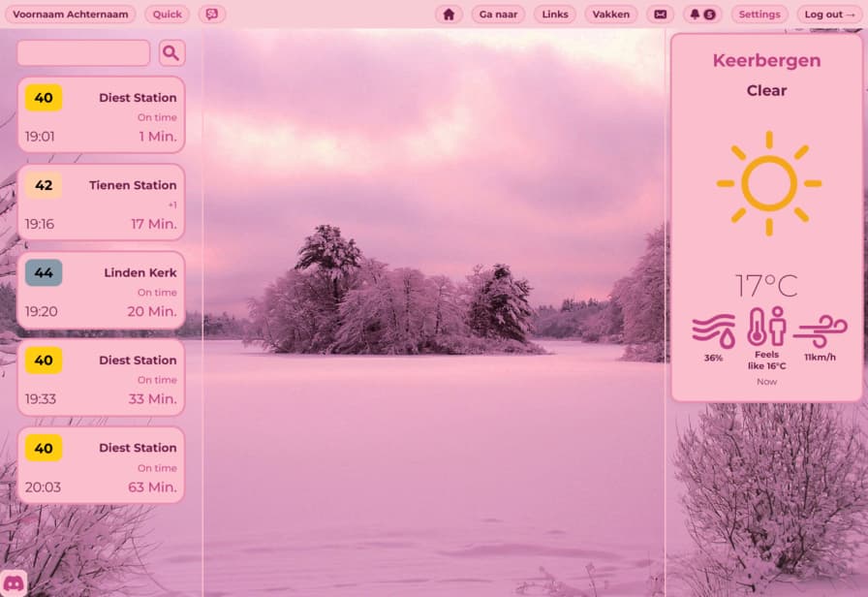Select bus 42 to Tienen Station
This screenshot has height=597, width=868.
click(101, 203)
